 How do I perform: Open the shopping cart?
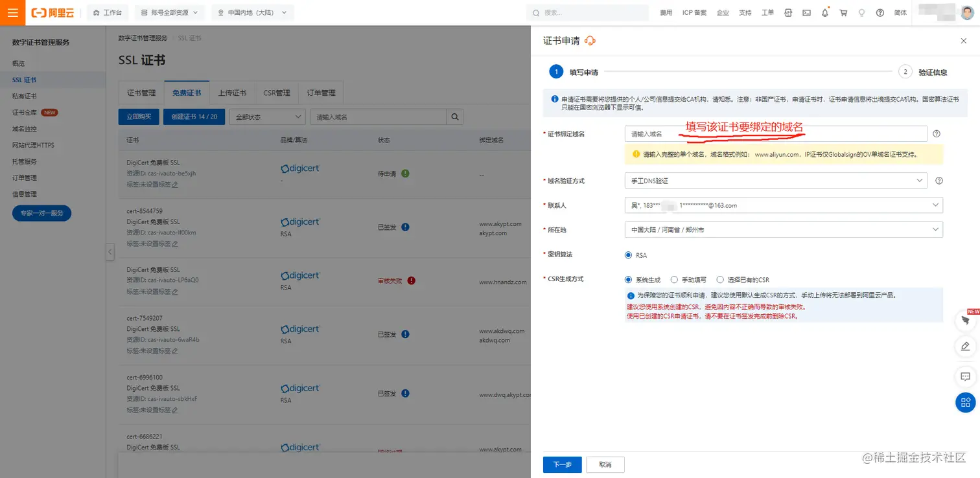[x=843, y=12]
